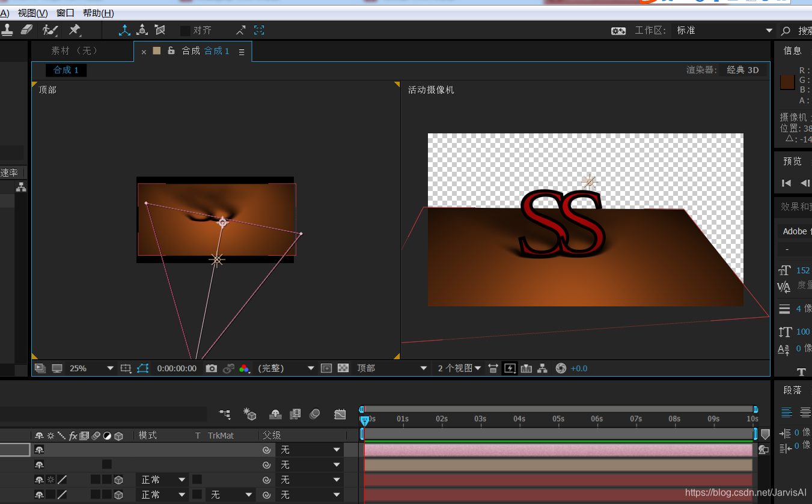Click the composition tab label color swatch
The image size is (812, 504).
pyautogui.click(x=157, y=50)
